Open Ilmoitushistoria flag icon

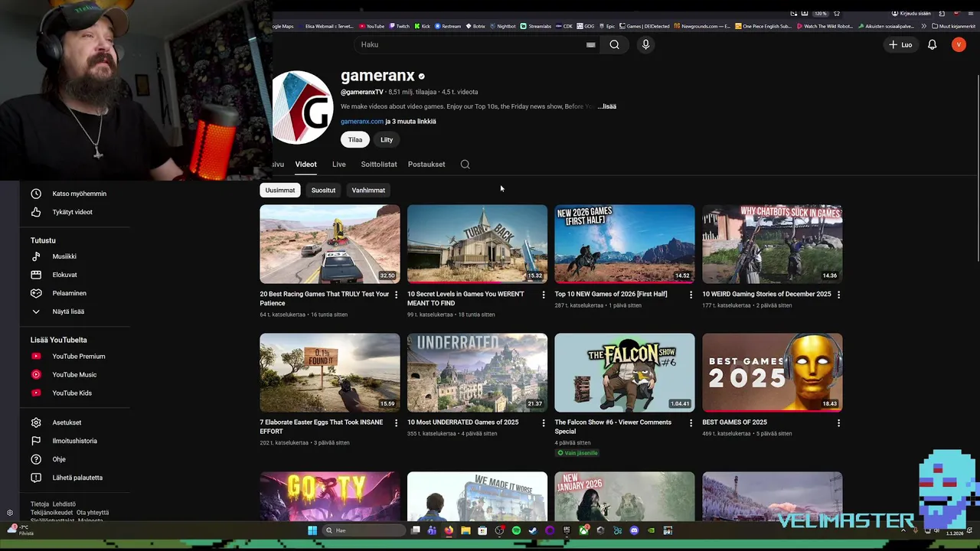[36, 441]
